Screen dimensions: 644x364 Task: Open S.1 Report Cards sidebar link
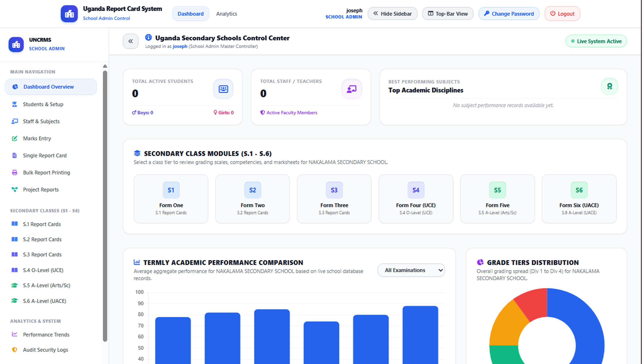[x=51, y=224]
